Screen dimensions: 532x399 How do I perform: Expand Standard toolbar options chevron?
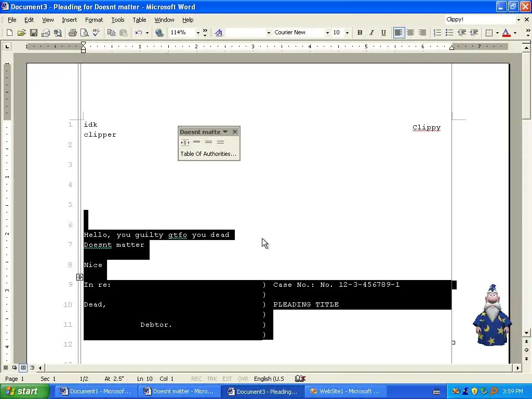[x=205, y=33]
